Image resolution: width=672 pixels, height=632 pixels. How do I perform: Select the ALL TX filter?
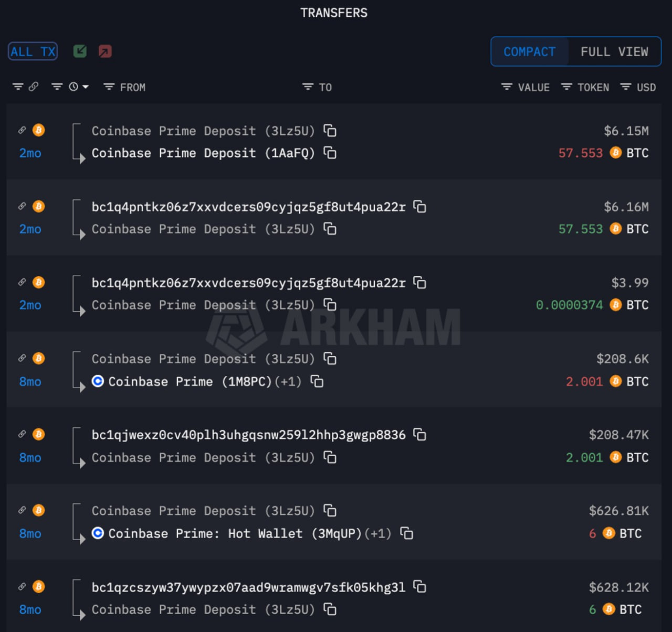pyautogui.click(x=33, y=51)
